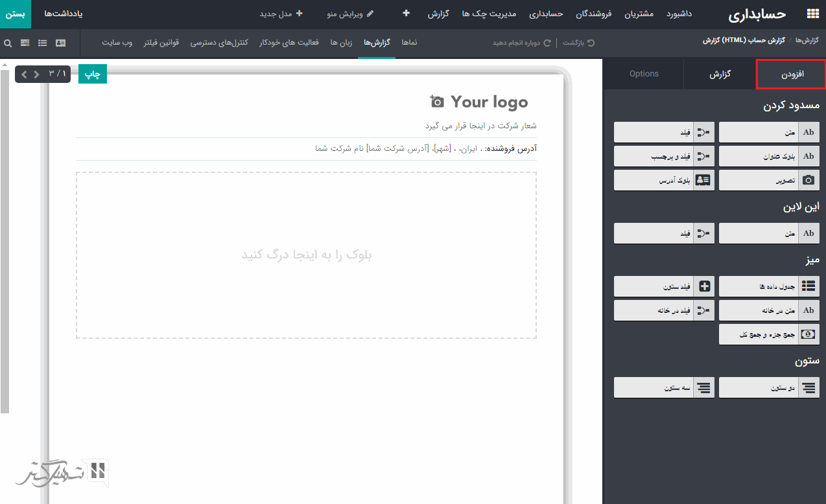Add the تصویر (image) block
This screenshot has width=826, height=504.
point(769,181)
